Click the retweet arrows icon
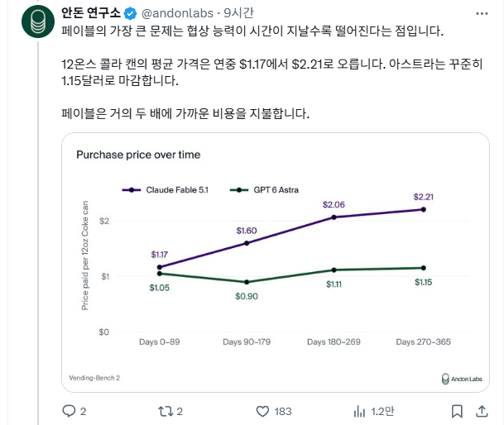This screenshot has width=504, height=425. click(x=166, y=411)
